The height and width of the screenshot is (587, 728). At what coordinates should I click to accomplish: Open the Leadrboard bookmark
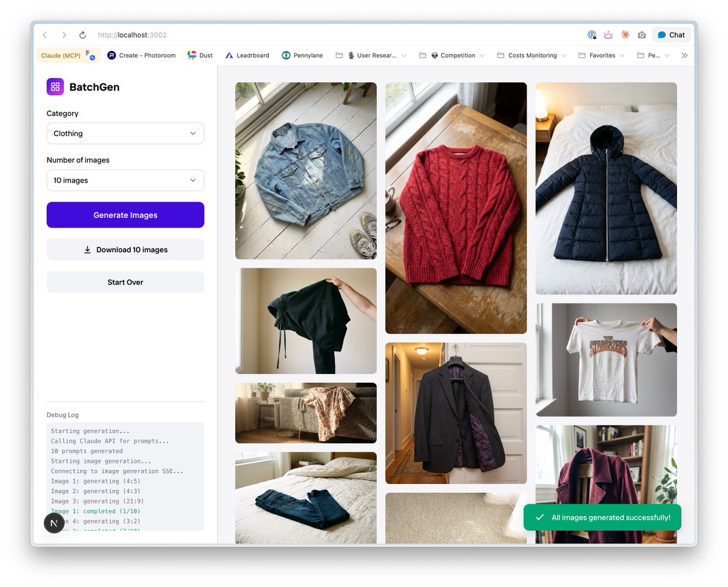[247, 55]
